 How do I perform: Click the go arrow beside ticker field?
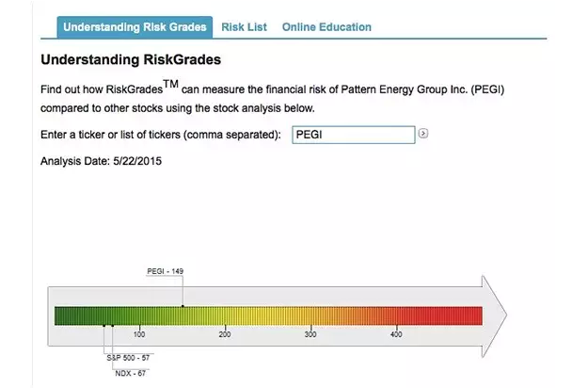coord(423,134)
